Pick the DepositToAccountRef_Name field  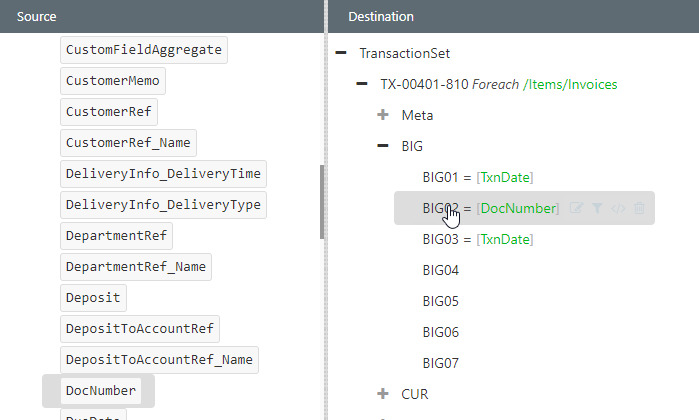[x=159, y=359]
